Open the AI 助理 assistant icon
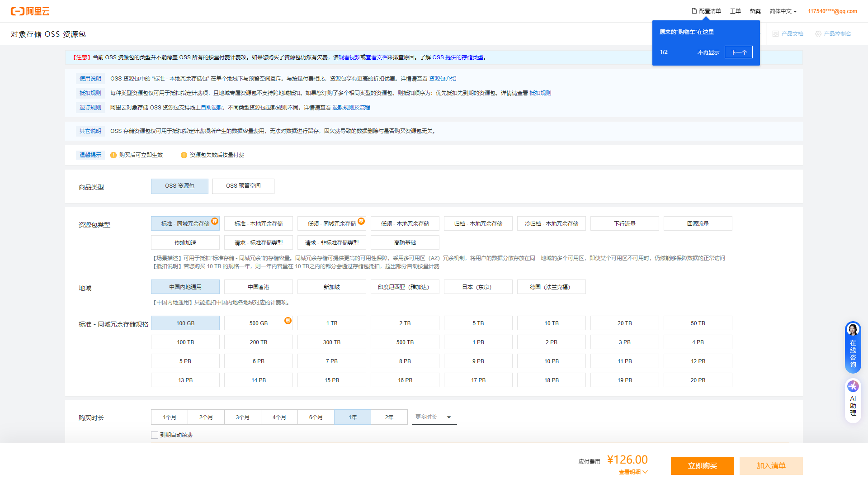This screenshot has height=488, width=868. (853, 387)
